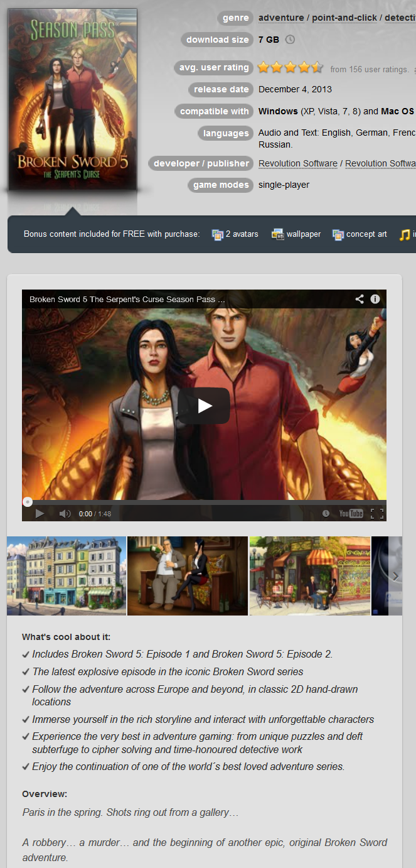416x868 pixels.
Task: Click the next arrow in screenshot gallery
Action: (x=395, y=576)
